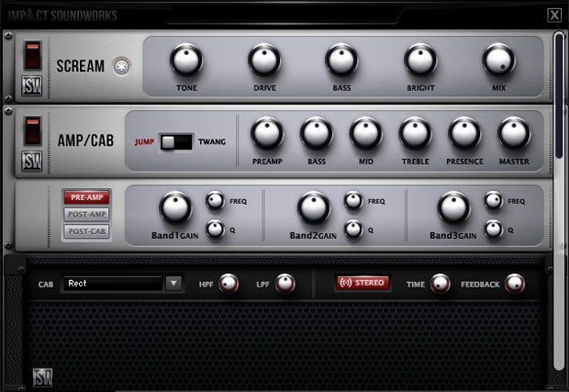The width and height of the screenshot is (569, 392).
Task: Adjust the Band3 Q knob
Action: [x=494, y=230]
